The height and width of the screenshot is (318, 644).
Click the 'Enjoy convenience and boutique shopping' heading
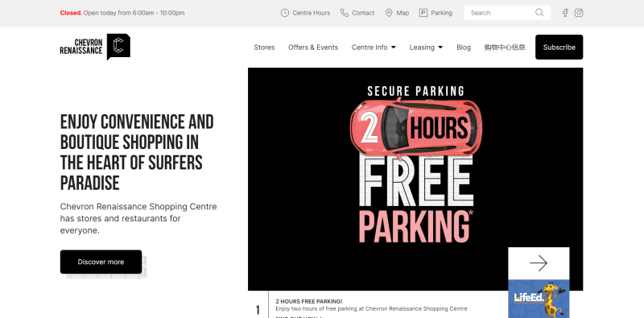(x=137, y=152)
